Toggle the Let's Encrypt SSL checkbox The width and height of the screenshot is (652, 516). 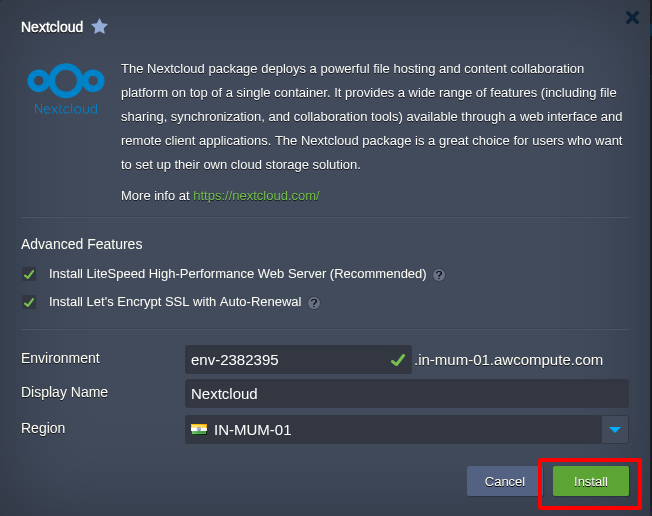(30, 302)
